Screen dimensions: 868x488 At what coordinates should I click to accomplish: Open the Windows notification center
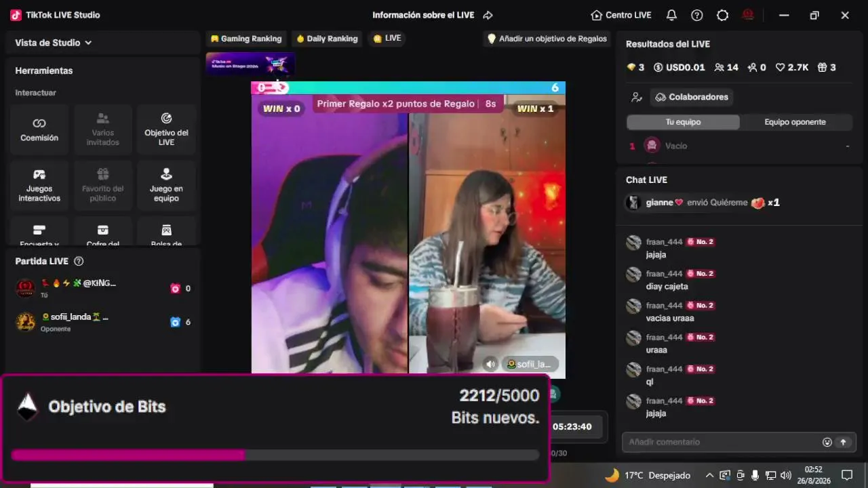click(x=847, y=475)
